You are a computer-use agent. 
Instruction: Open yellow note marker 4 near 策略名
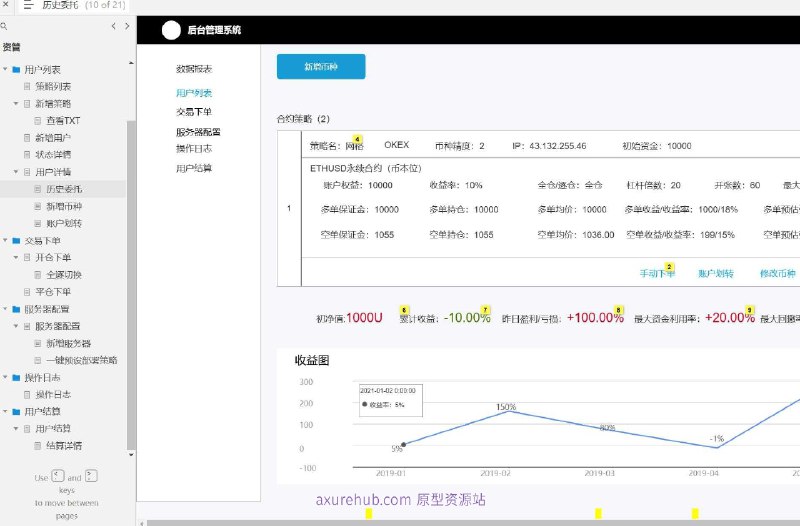tap(358, 139)
